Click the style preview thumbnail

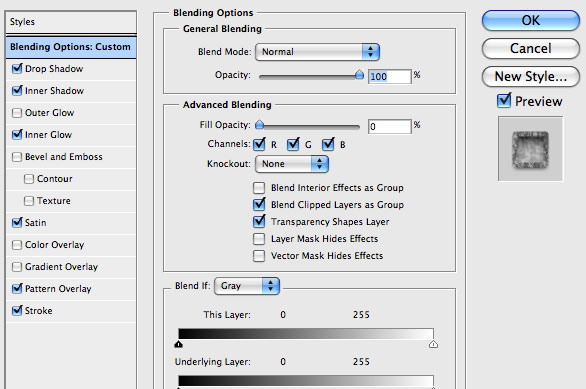530,149
